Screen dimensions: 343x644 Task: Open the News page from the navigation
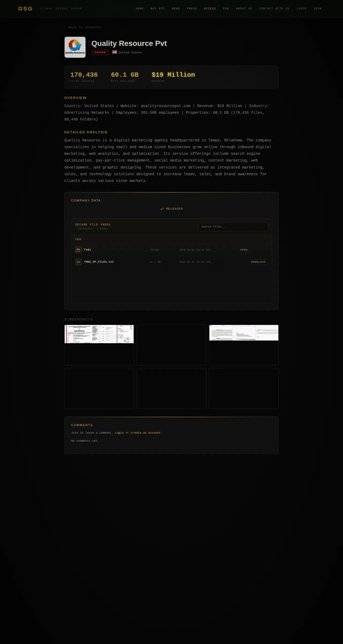click(x=176, y=9)
